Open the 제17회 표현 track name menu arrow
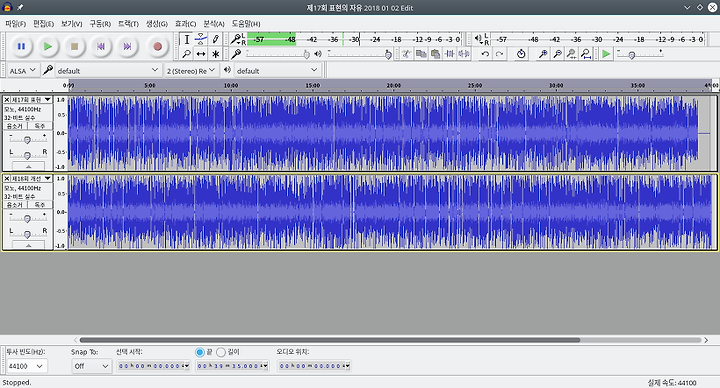The width and height of the screenshot is (720, 388). (x=47, y=100)
